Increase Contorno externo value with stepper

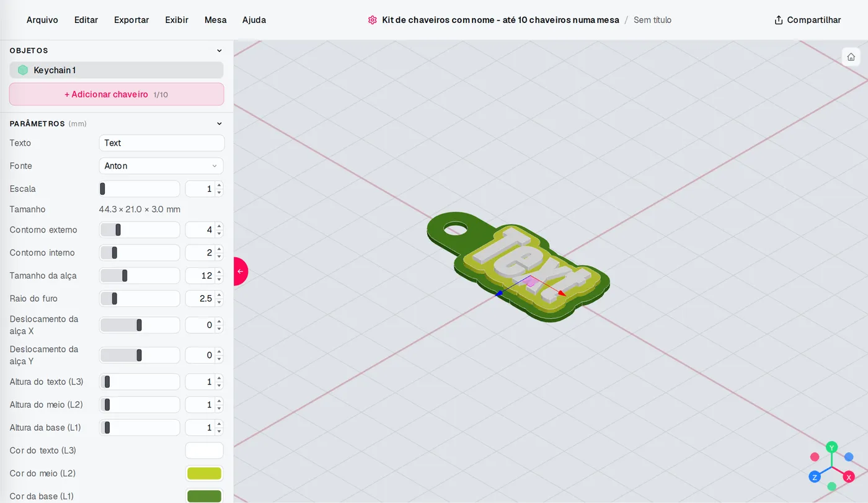coord(219,226)
